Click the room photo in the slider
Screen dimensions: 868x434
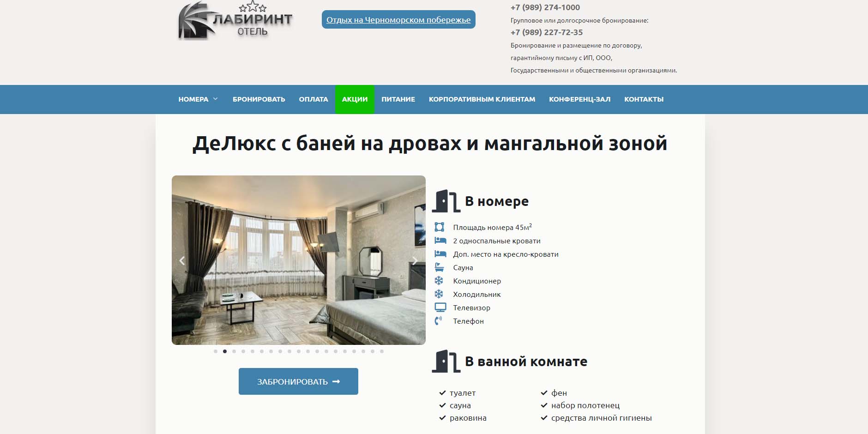[x=298, y=260]
